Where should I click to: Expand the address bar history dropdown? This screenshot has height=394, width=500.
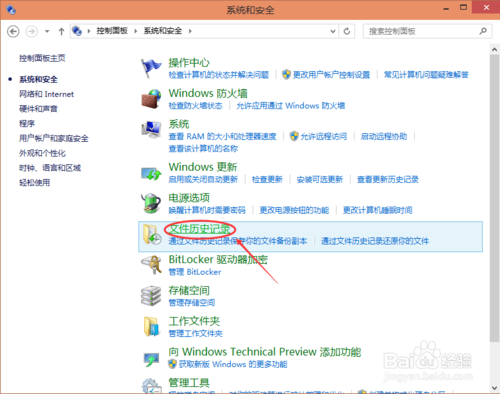tap(333, 31)
